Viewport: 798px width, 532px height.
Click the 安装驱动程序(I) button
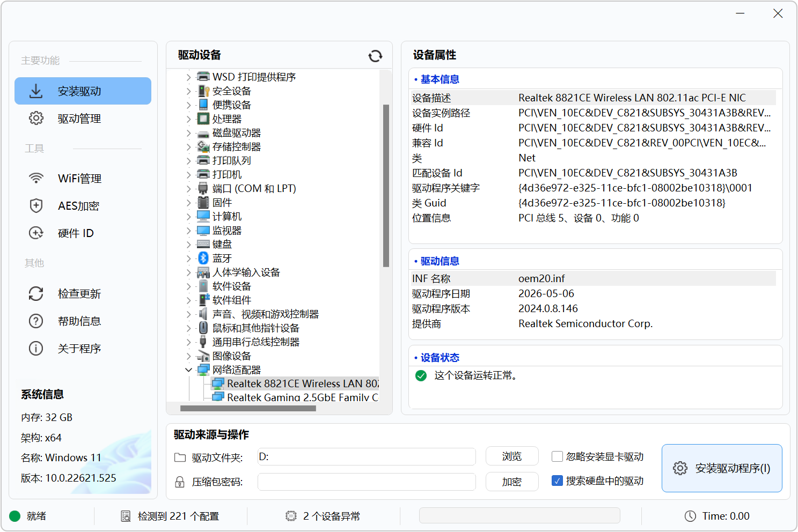(x=722, y=468)
